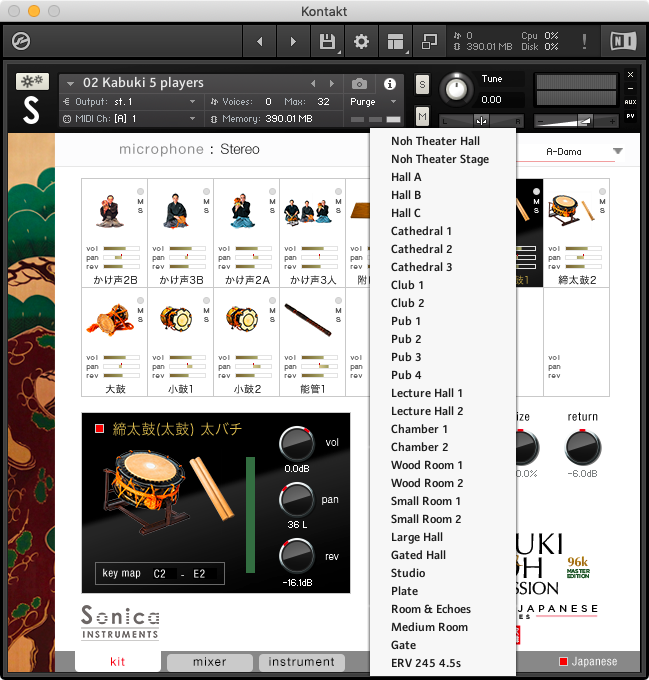Open the settings gear options

point(361,42)
